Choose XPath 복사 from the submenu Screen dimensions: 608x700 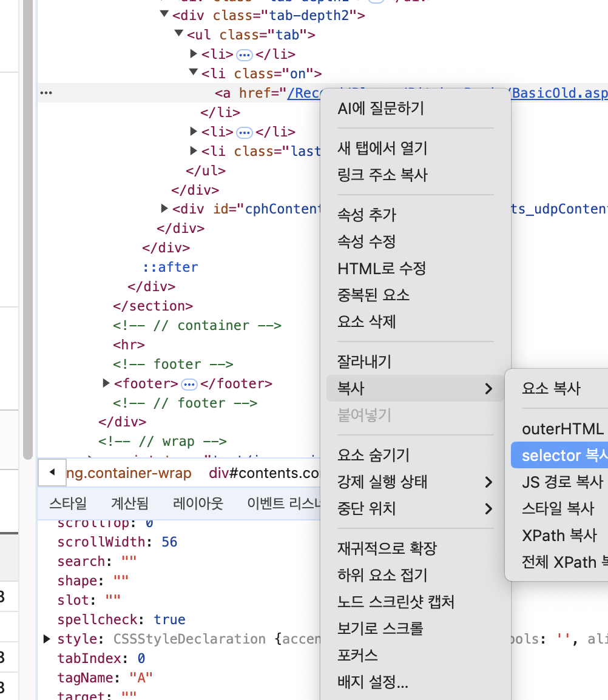tap(559, 535)
